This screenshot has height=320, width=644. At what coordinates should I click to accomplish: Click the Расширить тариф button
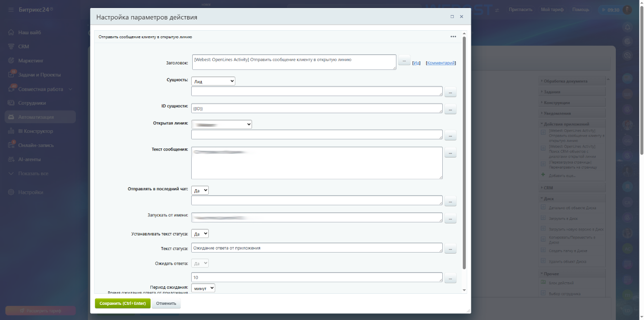click(x=40, y=310)
